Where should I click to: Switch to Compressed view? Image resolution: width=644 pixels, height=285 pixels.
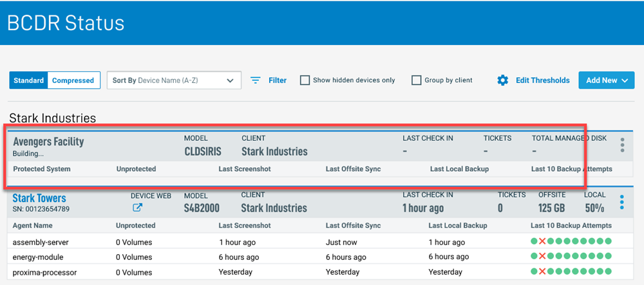73,80
